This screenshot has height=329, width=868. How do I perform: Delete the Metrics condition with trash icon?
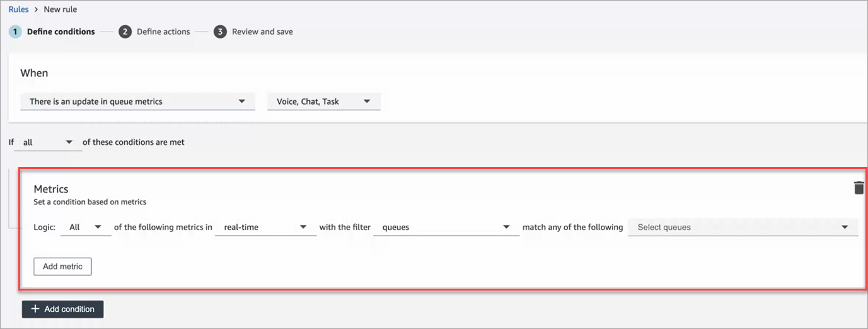click(859, 188)
